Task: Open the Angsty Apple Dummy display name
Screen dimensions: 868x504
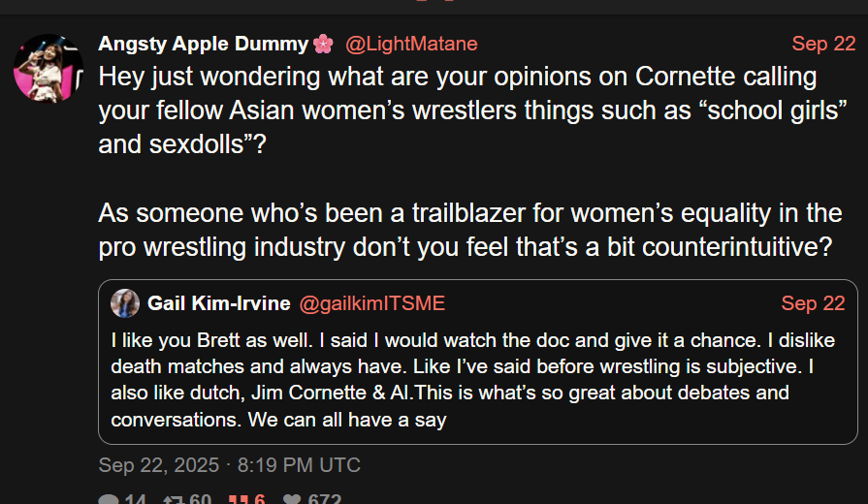Action: coord(203,44)
